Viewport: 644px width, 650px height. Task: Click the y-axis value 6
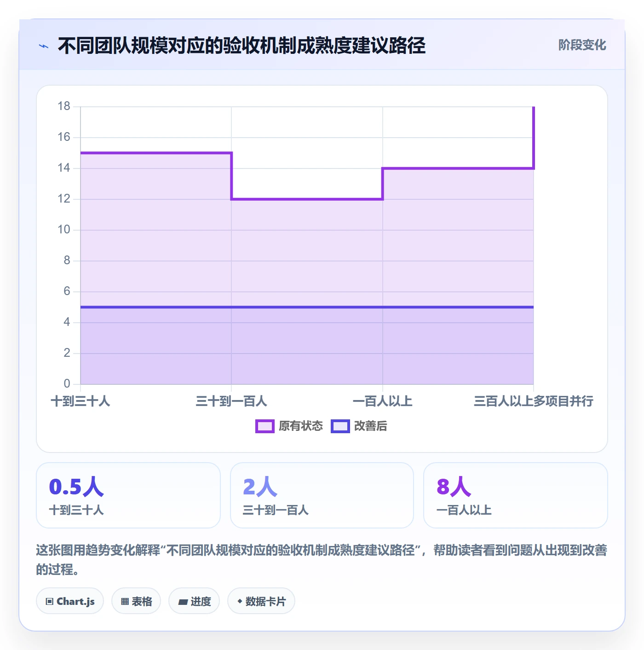(x=67, y=291)
